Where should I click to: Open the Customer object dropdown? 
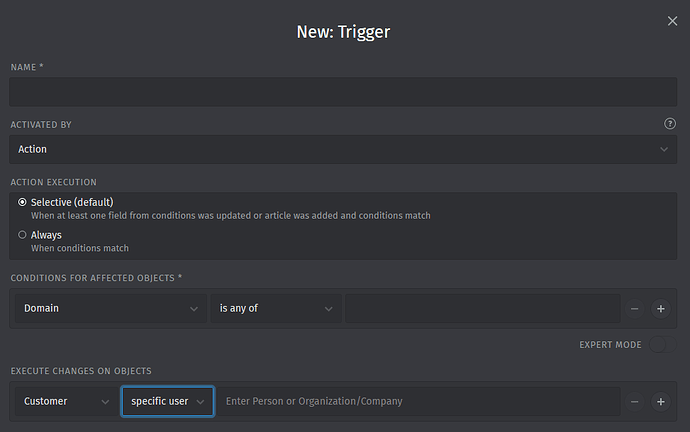tap(66, 401)
